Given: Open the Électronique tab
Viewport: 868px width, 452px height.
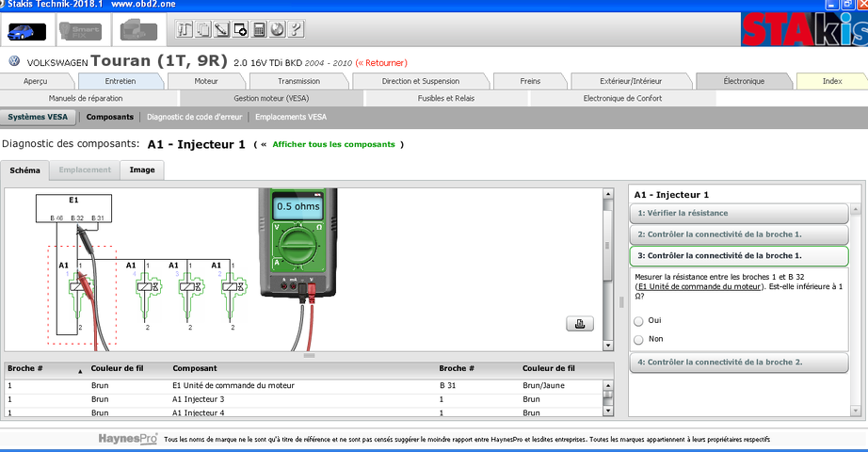Looking at the screenshot, I should tap(744, 81).
